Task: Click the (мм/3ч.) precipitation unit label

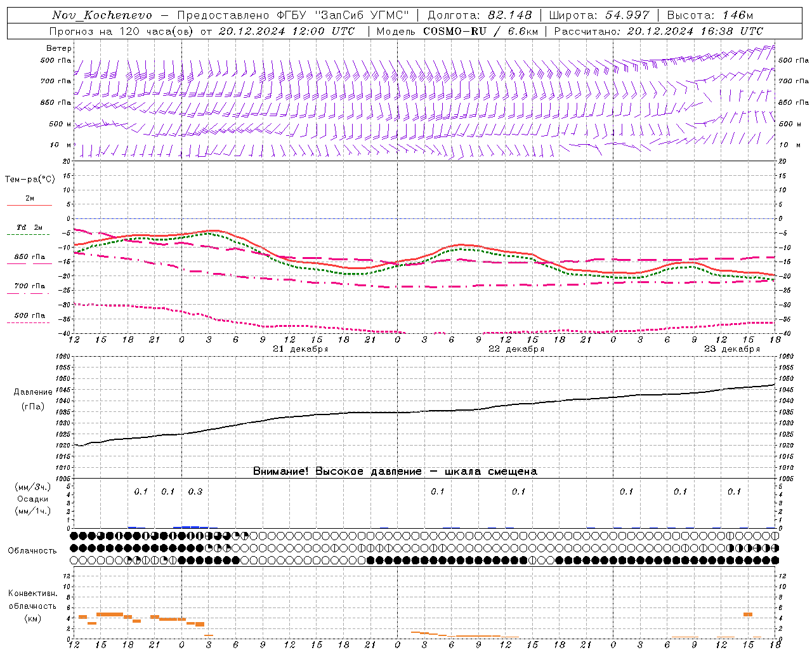Action: [x=33, y=487]
